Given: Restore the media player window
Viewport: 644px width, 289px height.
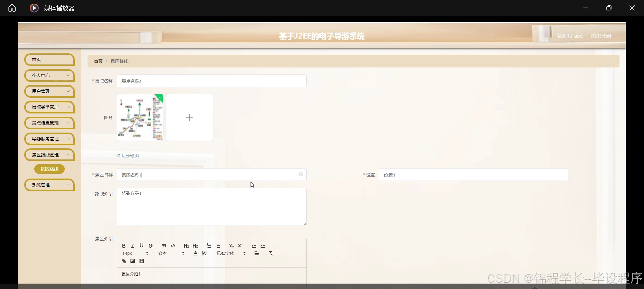Looking at the screenshot, I should tap(609, 8).
